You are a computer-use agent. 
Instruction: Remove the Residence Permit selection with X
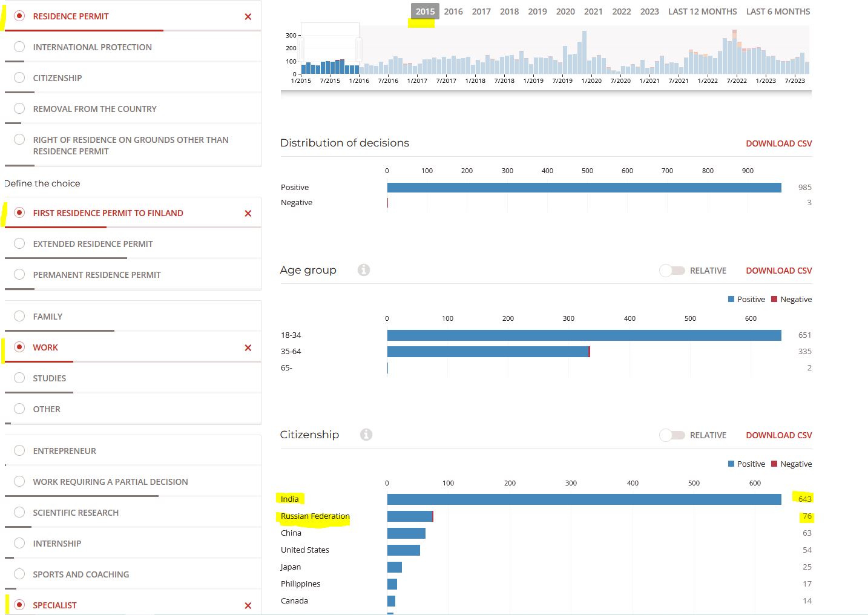click(x=248, y=17)
